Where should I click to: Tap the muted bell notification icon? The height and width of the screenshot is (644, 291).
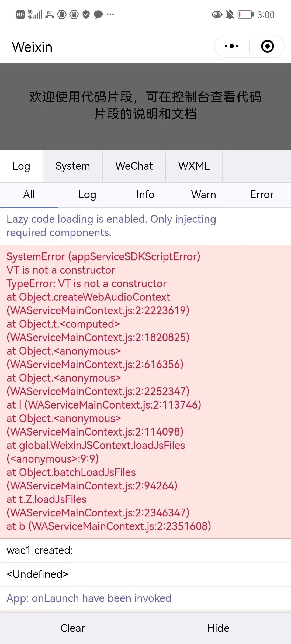tap(230, 14)
